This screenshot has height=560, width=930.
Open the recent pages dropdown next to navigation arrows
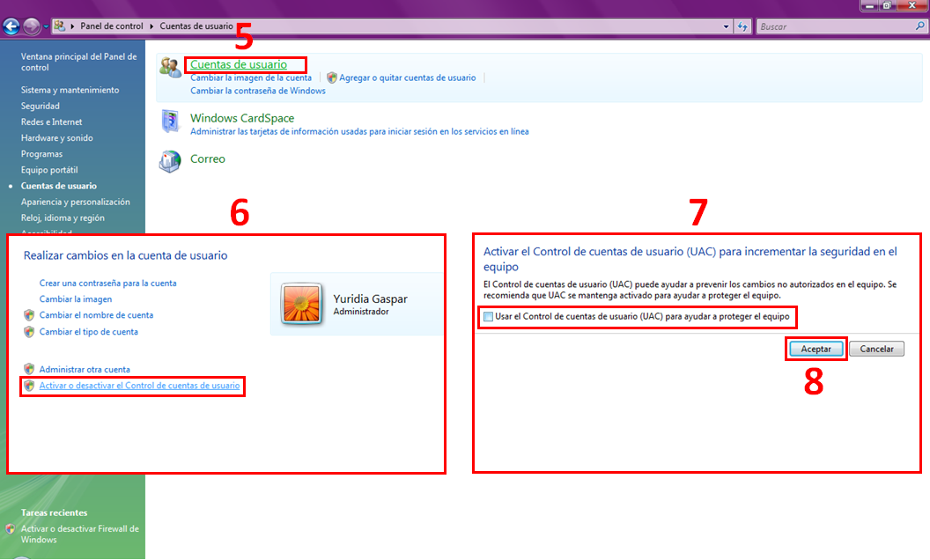[x=46, y=26]
